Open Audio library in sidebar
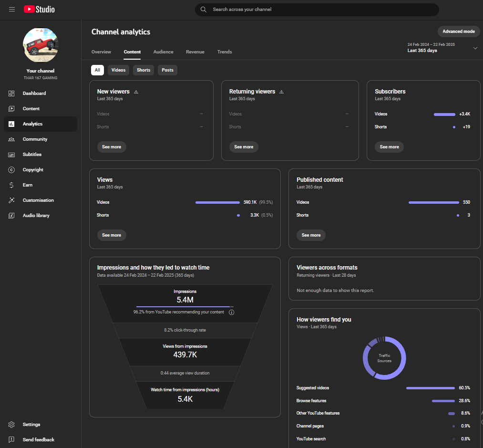 36,216
